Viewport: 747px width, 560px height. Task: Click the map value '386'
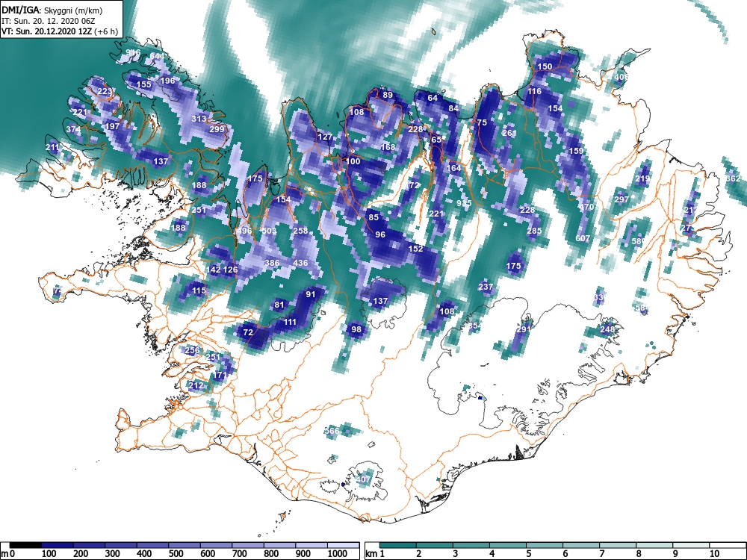tap(272, 263)
